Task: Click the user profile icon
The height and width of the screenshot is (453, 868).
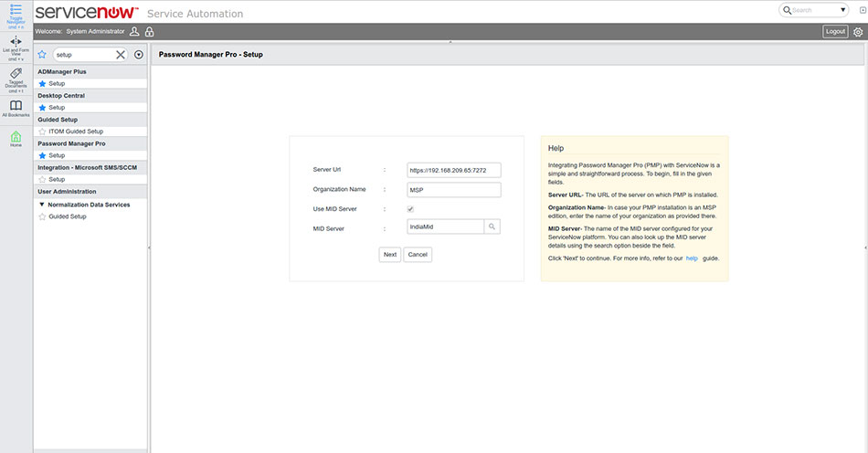Action: [134, 32]
